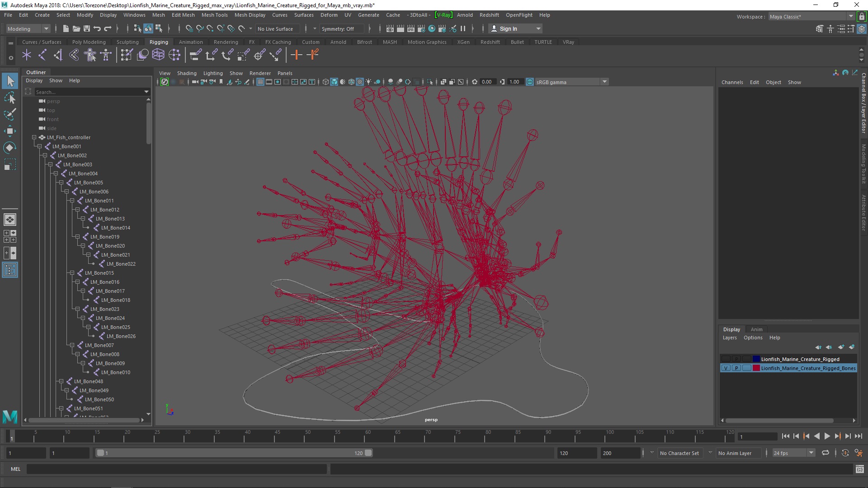Select the Rigging menu tab
The image size is (868, 488).
coord(158,42)
